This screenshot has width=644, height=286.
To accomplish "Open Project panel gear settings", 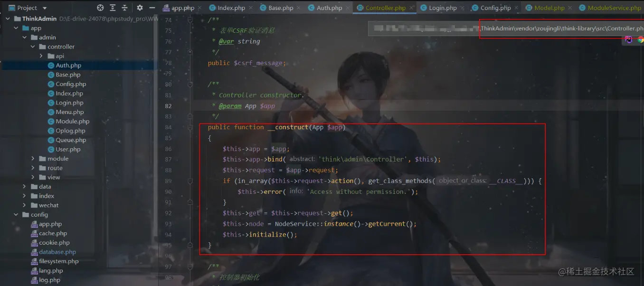I will tap(140, 8).
